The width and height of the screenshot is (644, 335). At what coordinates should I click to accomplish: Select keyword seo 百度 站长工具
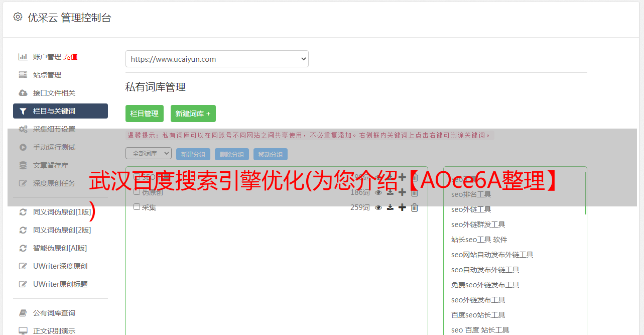(x=480, y=330)
